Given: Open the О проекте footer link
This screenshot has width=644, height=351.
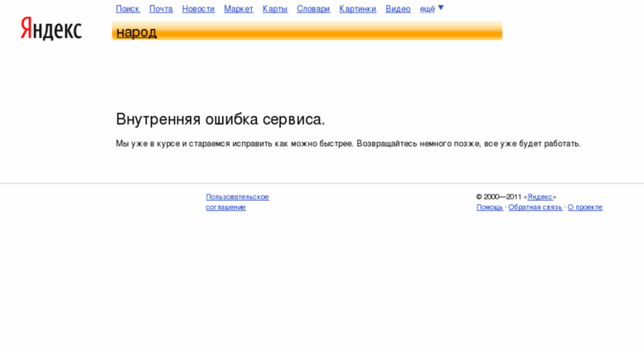Looking at the screenshot, I should click(x=585, y=207).
